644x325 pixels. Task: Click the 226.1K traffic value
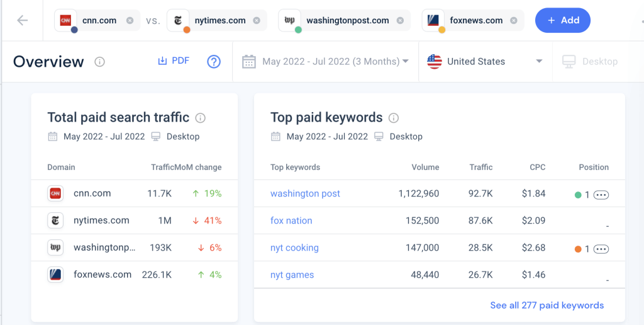(x=157, y=275)
